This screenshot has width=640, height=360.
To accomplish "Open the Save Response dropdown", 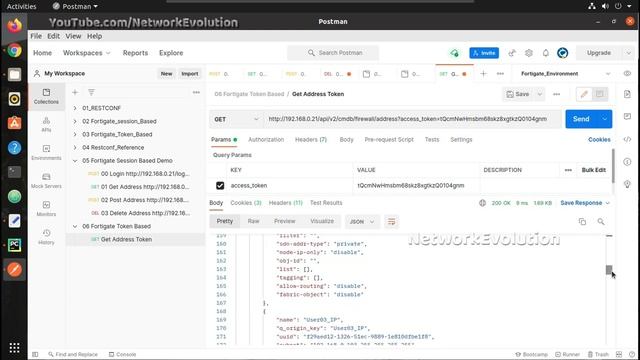I will coord(585,203).
